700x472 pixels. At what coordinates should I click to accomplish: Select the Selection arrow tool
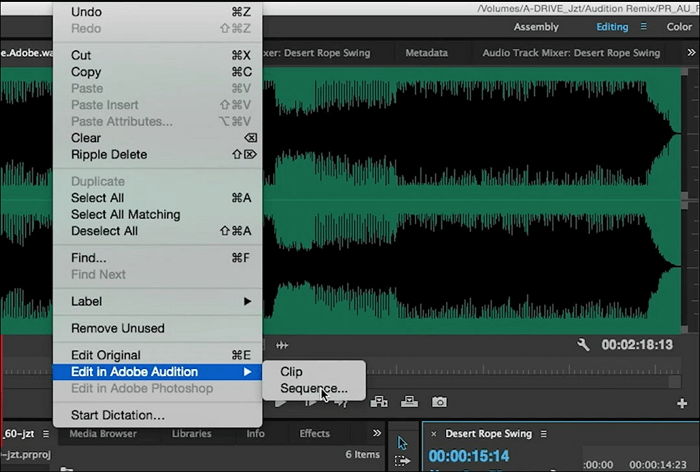pyautogui.click(x=402, y=443)
